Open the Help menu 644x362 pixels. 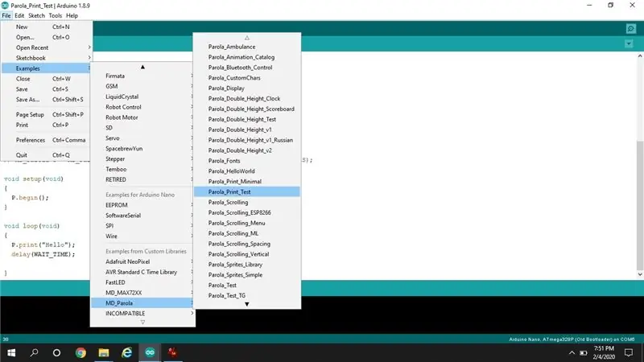click(72, 15)
